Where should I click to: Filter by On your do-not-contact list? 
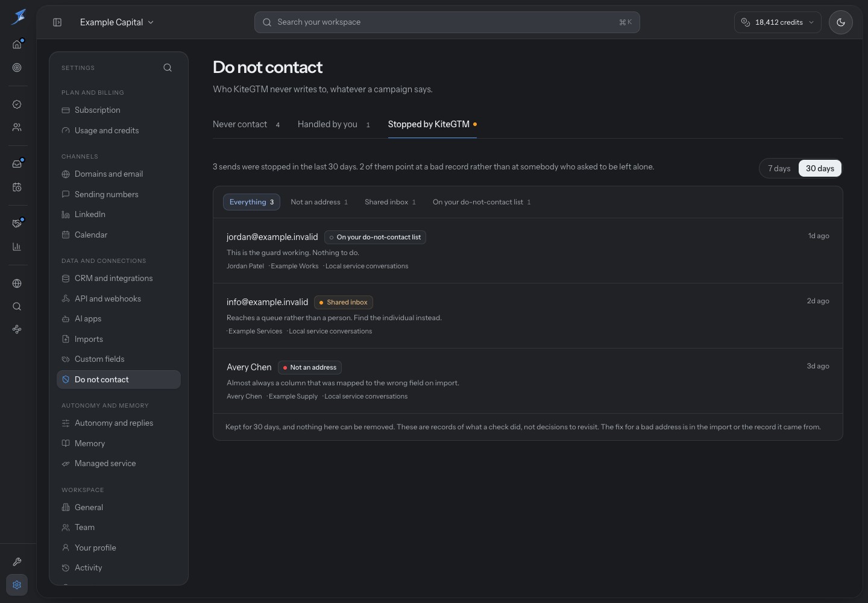(x=482, y=202)
